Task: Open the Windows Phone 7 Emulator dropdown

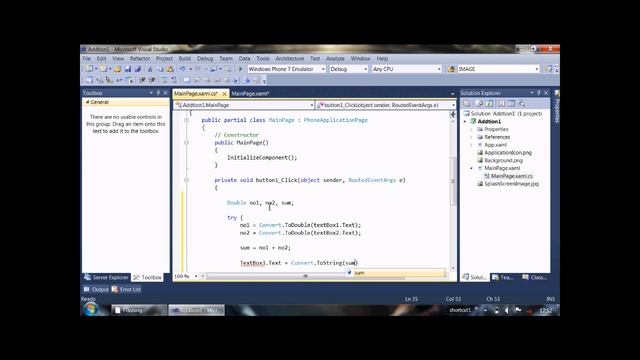Action: [x=323, y=69]
